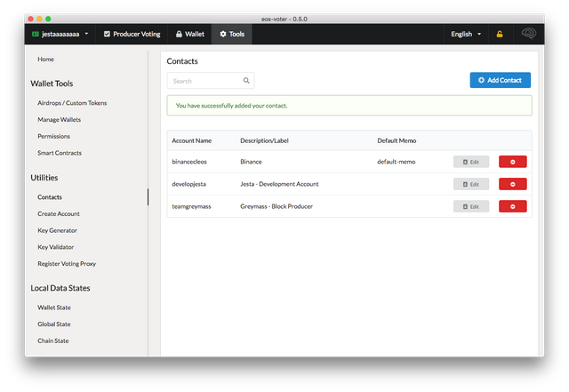The image size is (569, 392).
Task: Edit the binancecleos contact
Action: tap(471, 162)
